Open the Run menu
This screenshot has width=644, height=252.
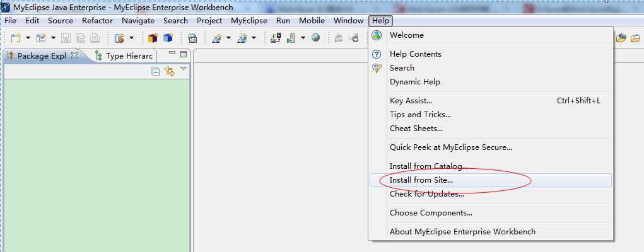click(x=283, y=21)
